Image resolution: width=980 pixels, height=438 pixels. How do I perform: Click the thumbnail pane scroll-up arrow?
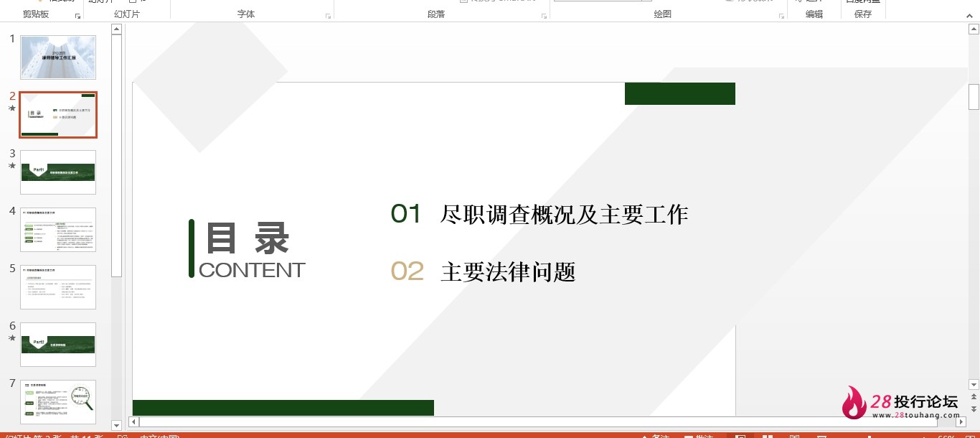116,29
